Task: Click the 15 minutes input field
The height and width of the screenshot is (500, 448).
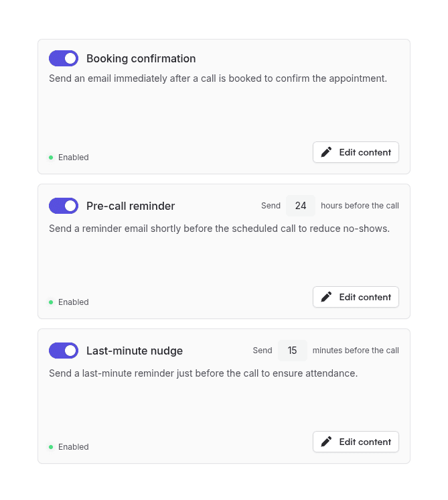Action: (292, 351)
